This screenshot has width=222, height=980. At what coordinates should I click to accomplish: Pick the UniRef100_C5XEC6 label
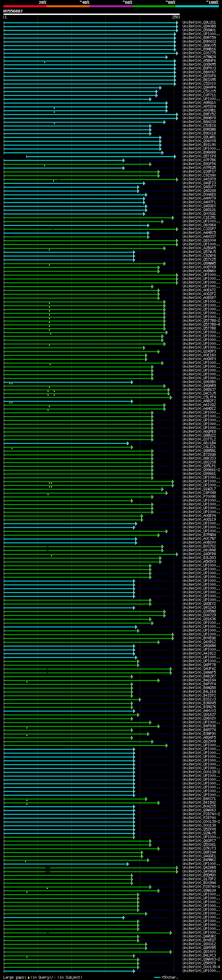(x=199, y=125)
